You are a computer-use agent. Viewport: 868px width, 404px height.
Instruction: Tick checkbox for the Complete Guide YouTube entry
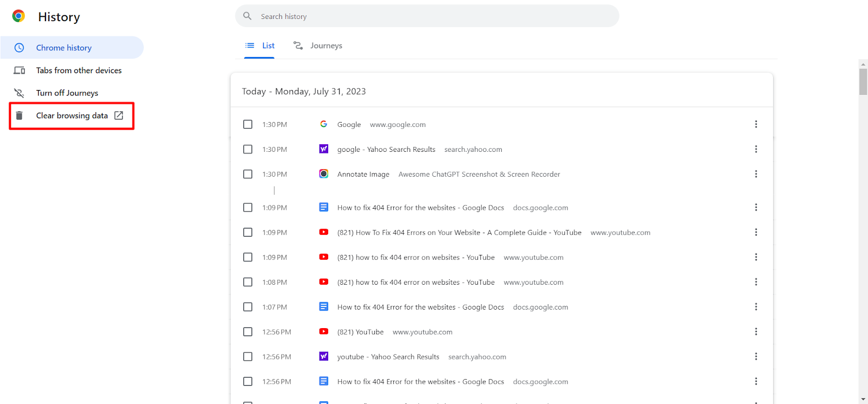pyautogui.click(x=248, y=232)
